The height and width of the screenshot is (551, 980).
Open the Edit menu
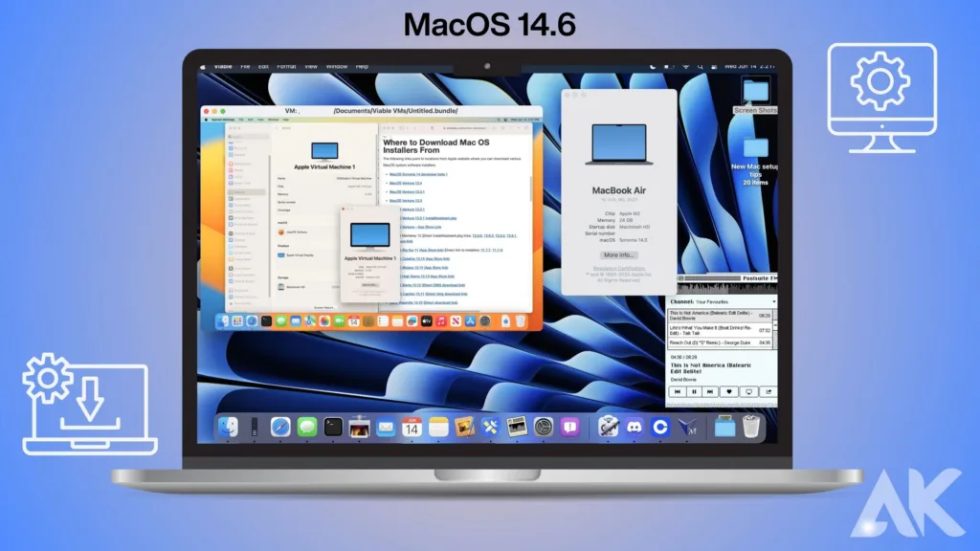264,66
